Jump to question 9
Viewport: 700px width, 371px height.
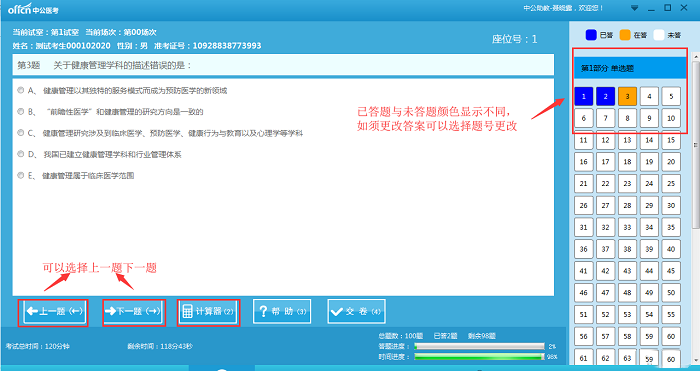pyautogui.click(x=649, y=118)
